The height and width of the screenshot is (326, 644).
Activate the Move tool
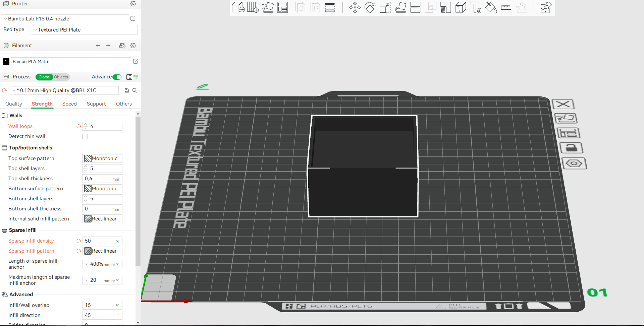pyautogui.click(x=355, y=7)
